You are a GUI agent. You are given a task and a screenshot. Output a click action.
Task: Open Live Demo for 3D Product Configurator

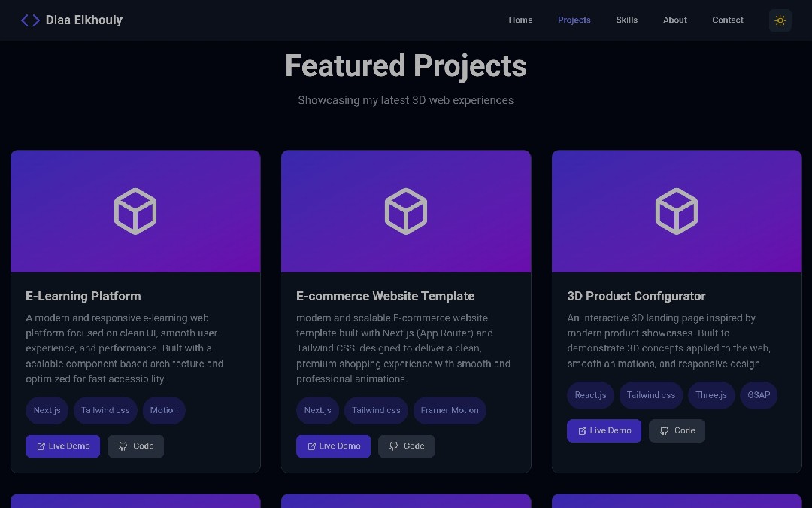coord(604,431)
